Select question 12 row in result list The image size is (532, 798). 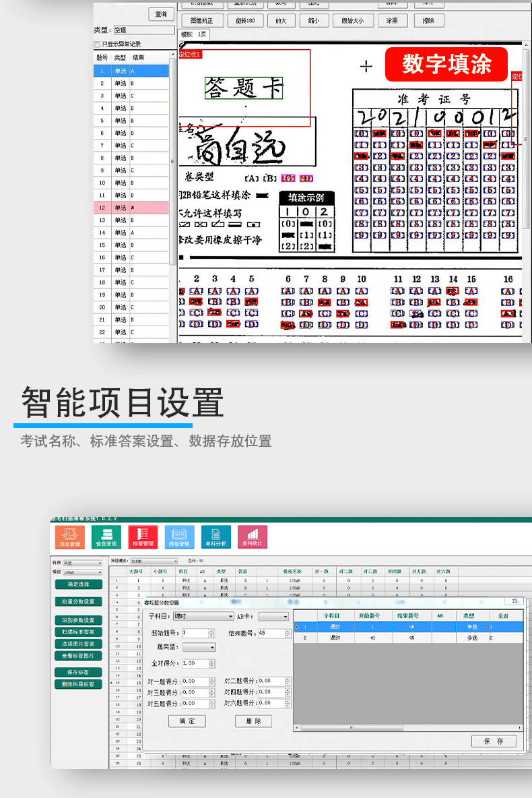click(131, 208)
